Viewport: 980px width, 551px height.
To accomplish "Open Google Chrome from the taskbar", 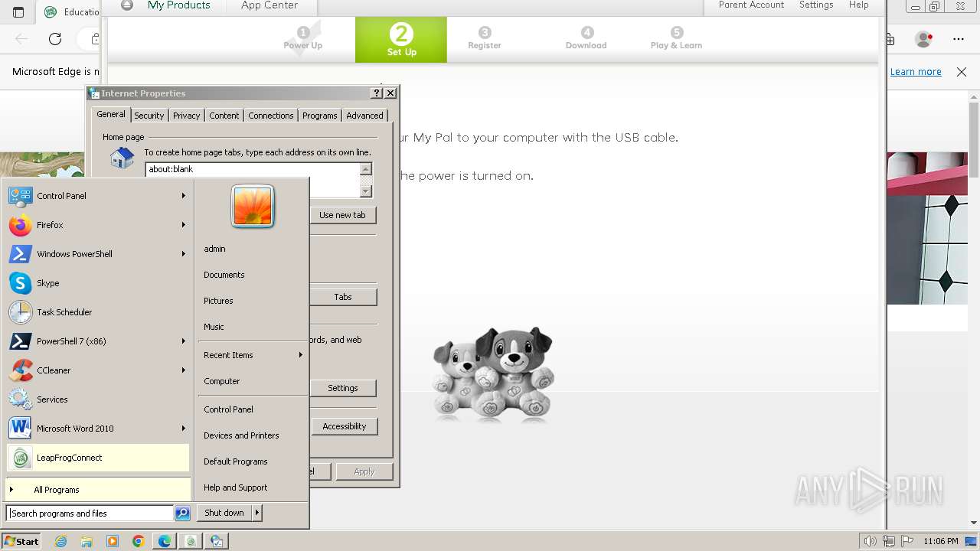I will (139, 541).
